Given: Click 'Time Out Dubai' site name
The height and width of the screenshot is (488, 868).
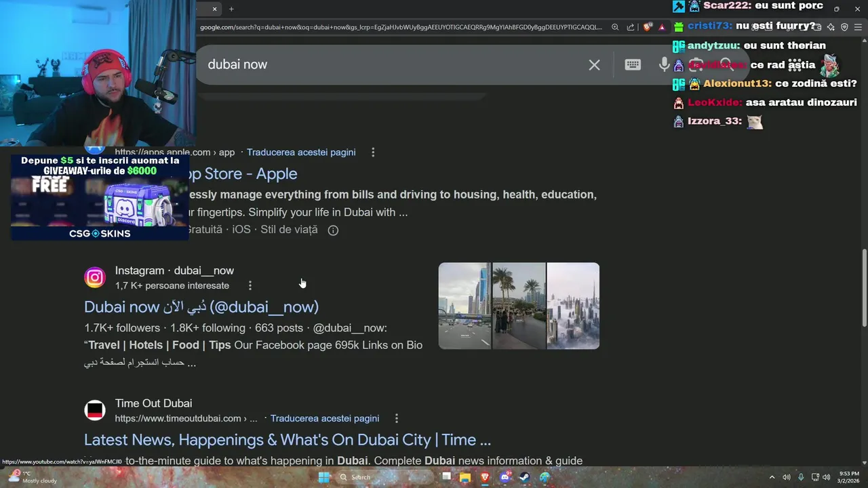Looking at the screenshot, I should 153,403.
